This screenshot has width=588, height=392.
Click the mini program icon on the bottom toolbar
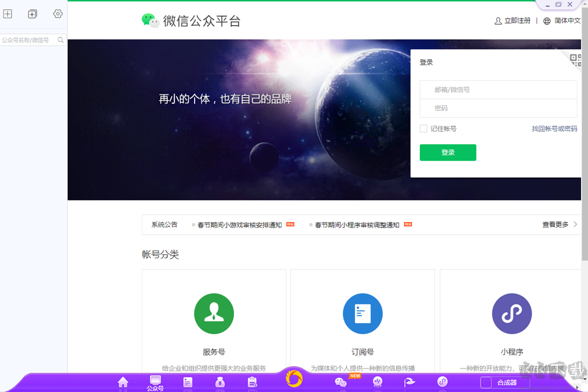click(442, 382)
